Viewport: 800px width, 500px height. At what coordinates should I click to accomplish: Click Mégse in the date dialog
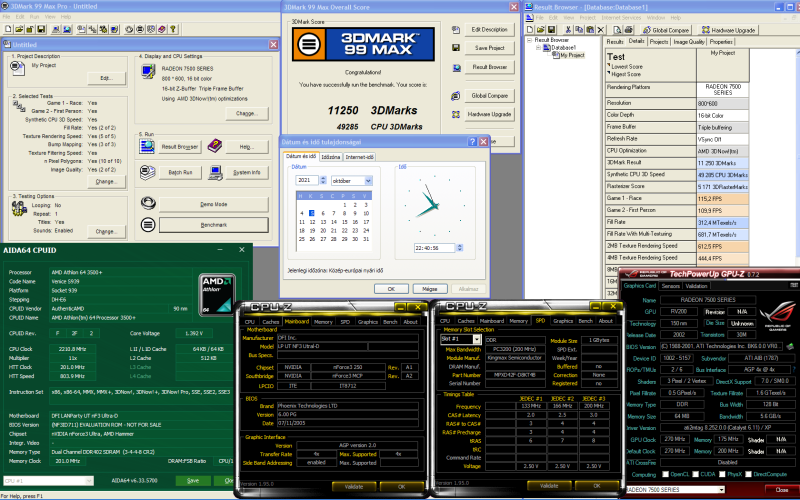coord(430,289)
